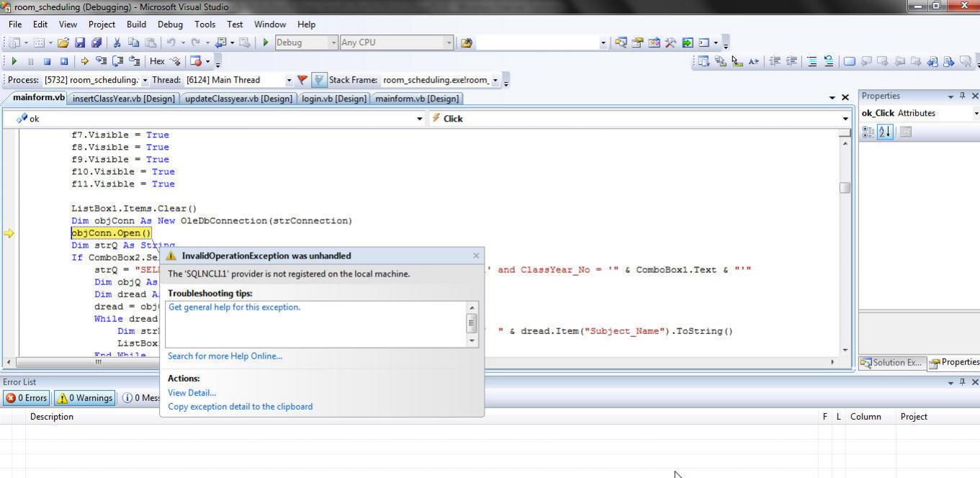Open the Click method name dropdown

(x=845, y=119)
